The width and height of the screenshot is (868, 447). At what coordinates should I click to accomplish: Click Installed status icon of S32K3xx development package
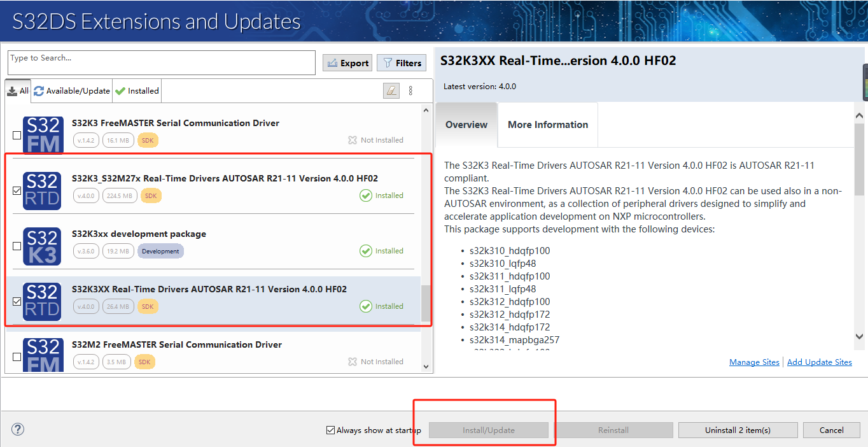pos(366,251)
